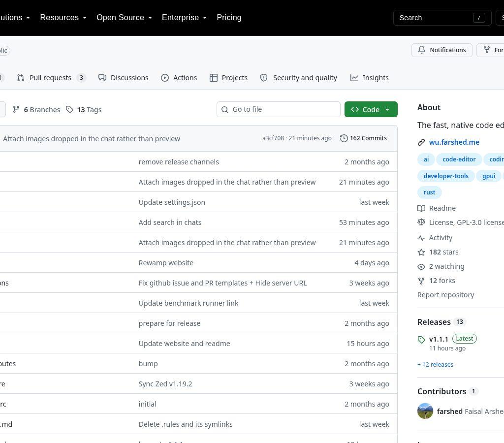
Task: Open commit hash a3cf708
Action: pos(273,138)
